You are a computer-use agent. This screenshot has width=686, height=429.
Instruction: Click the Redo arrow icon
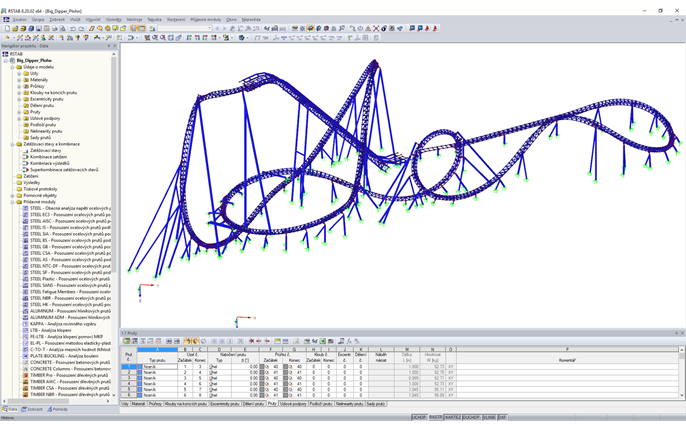(x=81, y=28)
